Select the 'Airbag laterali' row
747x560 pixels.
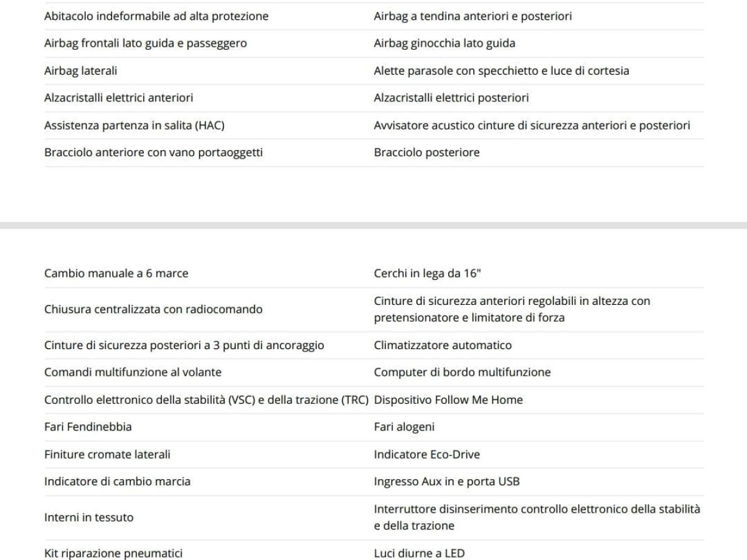(81, 71)
